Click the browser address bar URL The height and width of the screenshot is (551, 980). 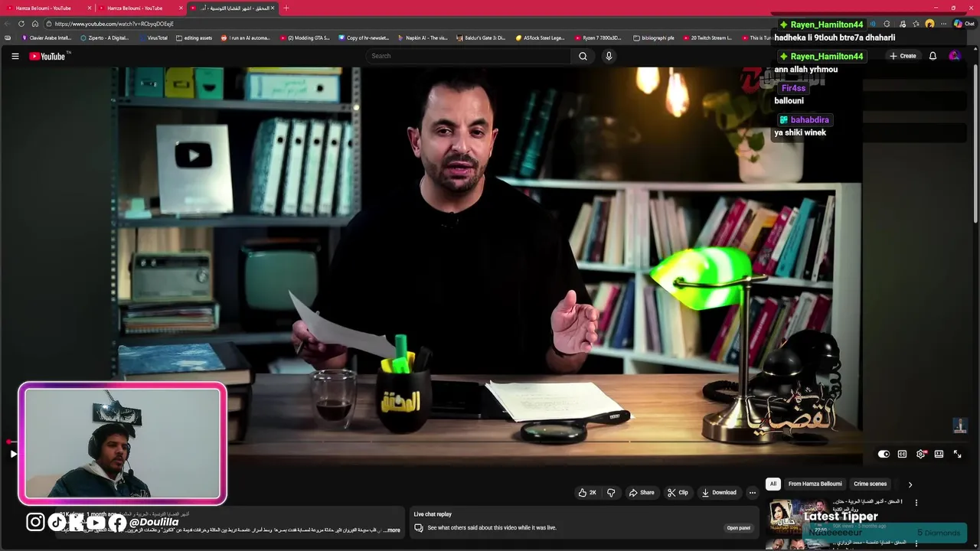click(x=114, y=24)
